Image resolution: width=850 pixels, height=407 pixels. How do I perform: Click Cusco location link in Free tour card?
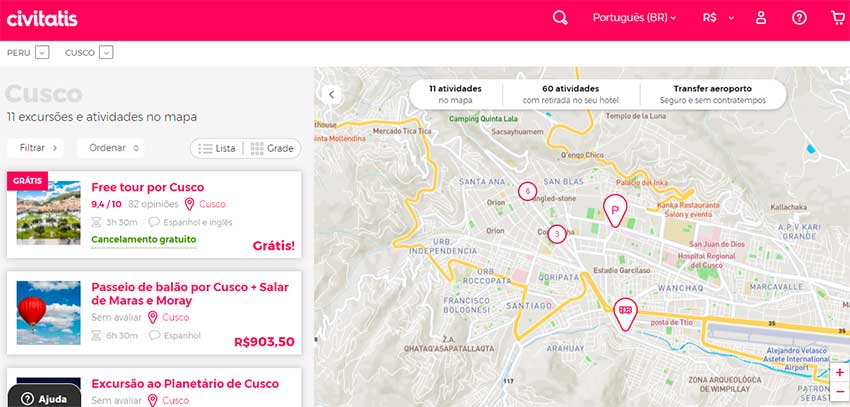212,204
